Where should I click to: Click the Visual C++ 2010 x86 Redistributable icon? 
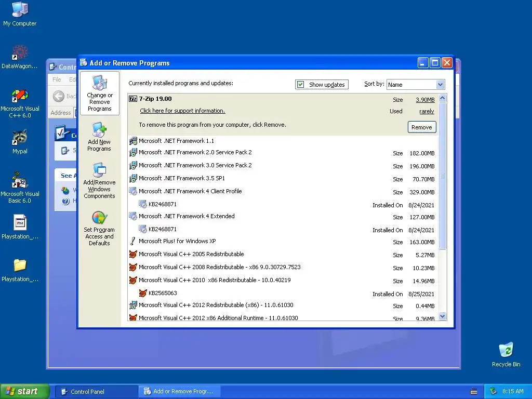coord(133,280)
